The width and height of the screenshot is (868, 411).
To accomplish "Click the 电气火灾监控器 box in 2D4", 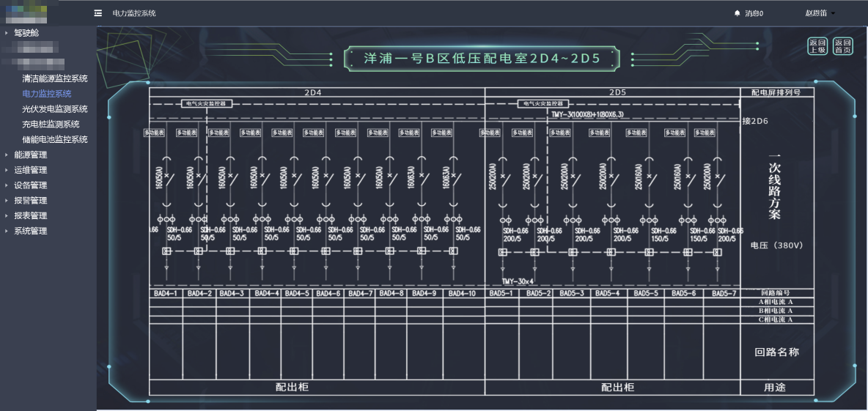I will (207, 103).
